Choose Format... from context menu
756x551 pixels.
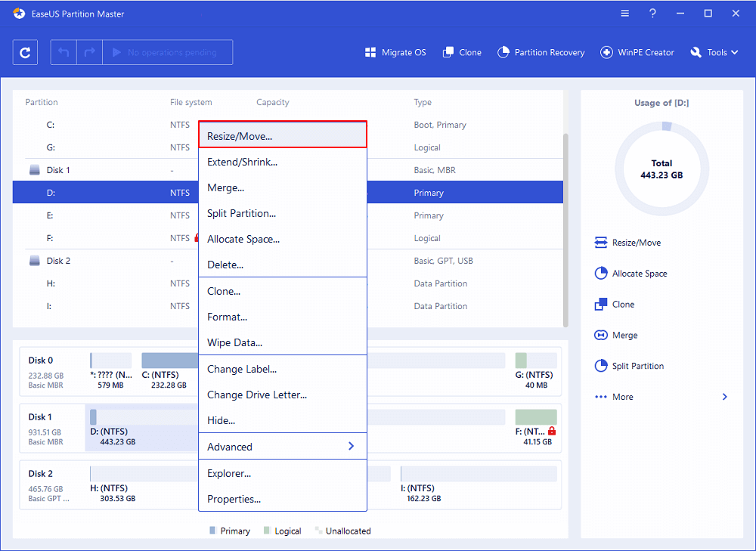coord(283,317)
